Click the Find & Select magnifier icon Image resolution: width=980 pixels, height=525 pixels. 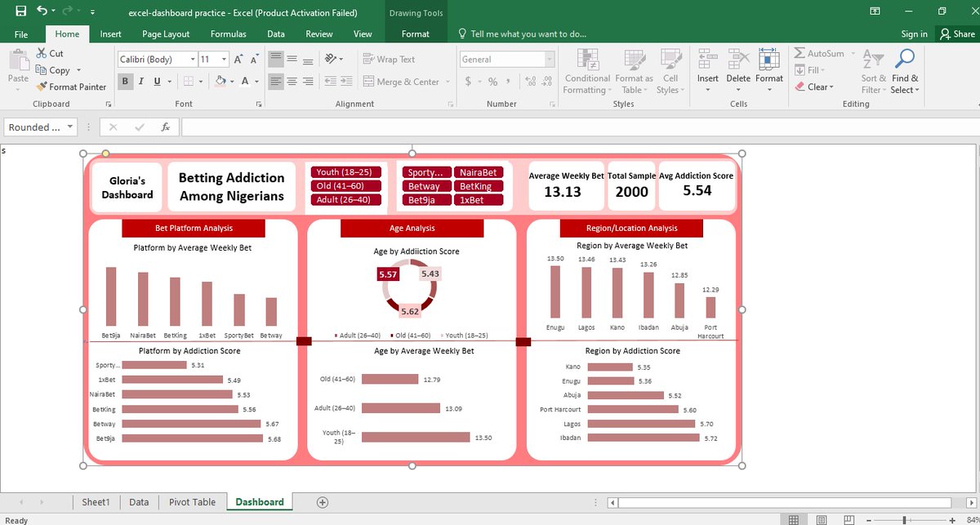(x=904, y=60)
